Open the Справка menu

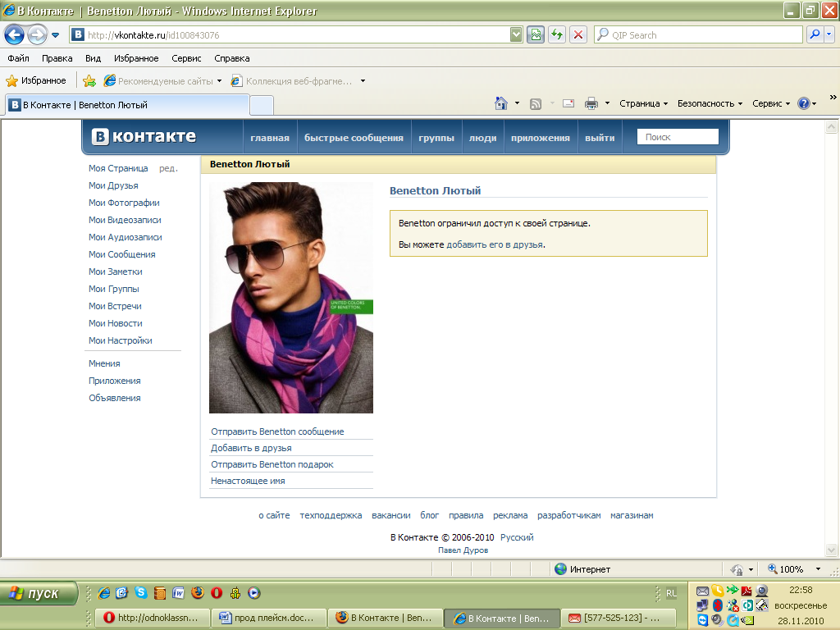point(231,58)
